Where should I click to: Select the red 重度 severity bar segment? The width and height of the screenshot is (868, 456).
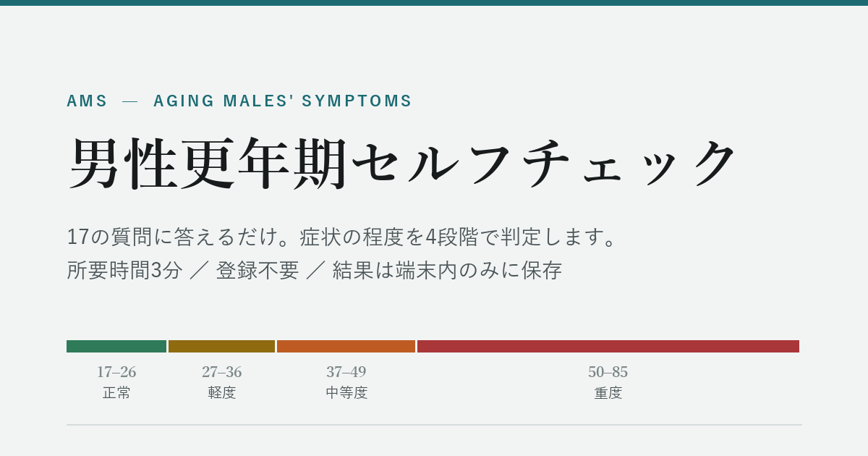click(x=608, y=346)
